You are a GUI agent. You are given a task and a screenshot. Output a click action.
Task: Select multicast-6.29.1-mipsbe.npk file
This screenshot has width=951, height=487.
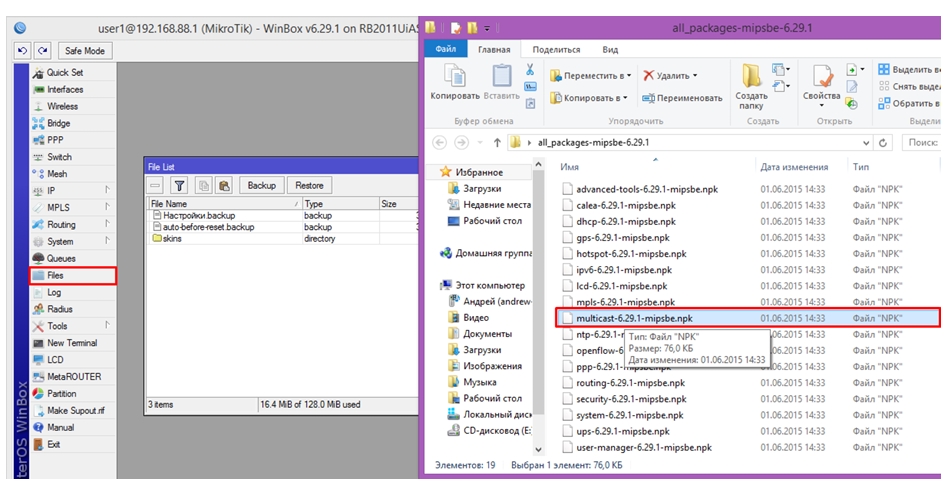tap(748, 318)
